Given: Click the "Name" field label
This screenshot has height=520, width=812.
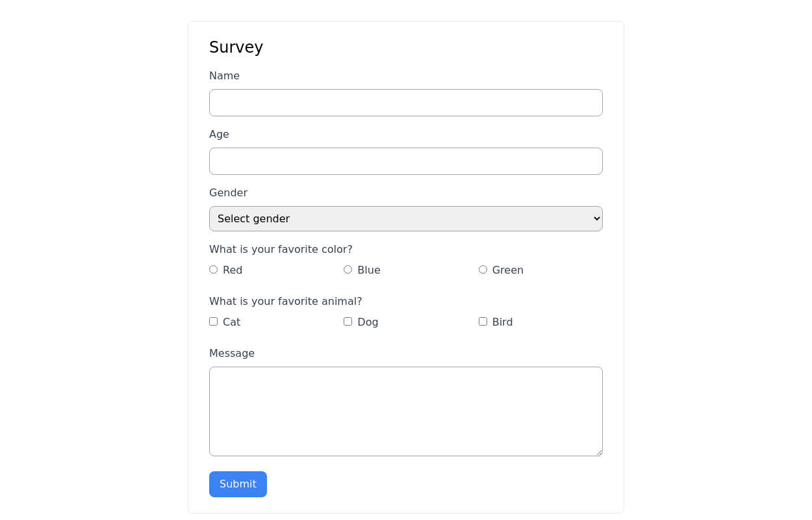Looking at the screenshot, I should coord(224,76).
